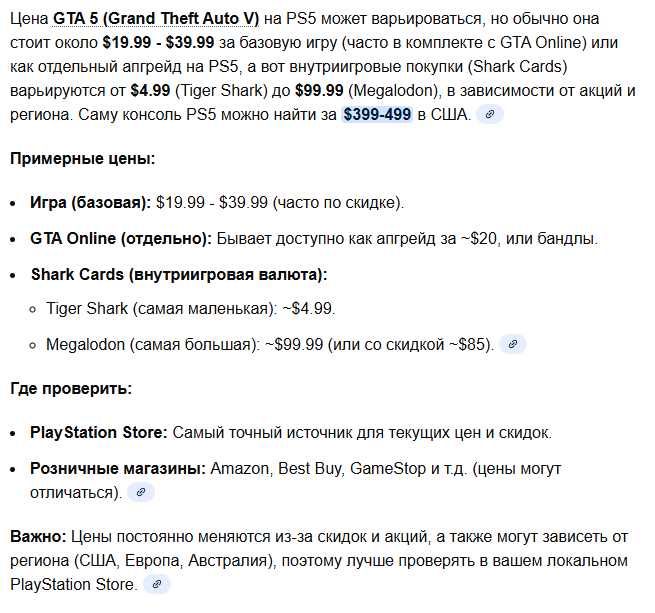Open the source link chip ending the "Важно" paragraph
655x613 pixels.
click(x=156, y=584)
